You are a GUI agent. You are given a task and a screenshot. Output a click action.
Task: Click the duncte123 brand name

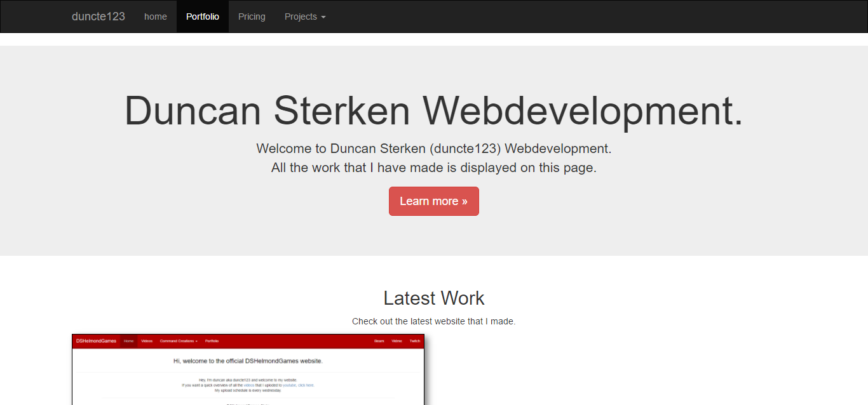coord(98,17)
